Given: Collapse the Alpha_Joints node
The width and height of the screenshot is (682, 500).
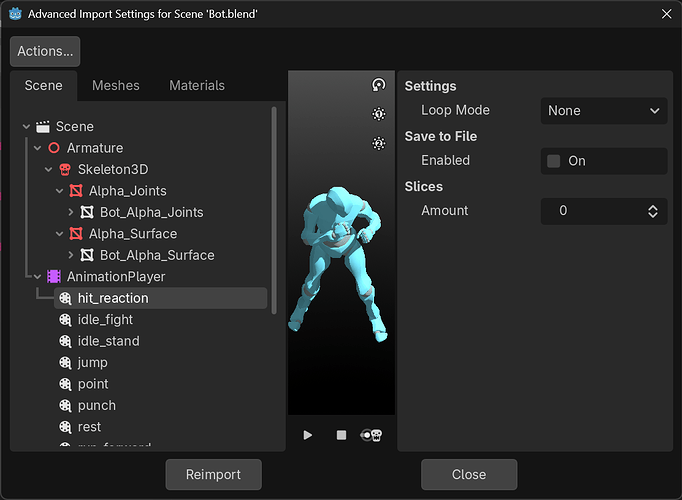Looking at the screenshot, I should coord(60,191).
